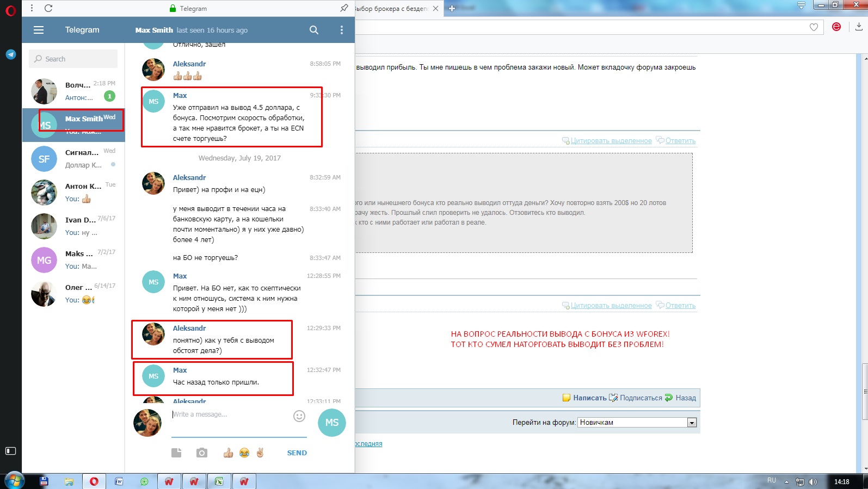Screen dimensions: 868x489
Task: Click the forum page vertical scrollbar
Action: tap(865, 392)
